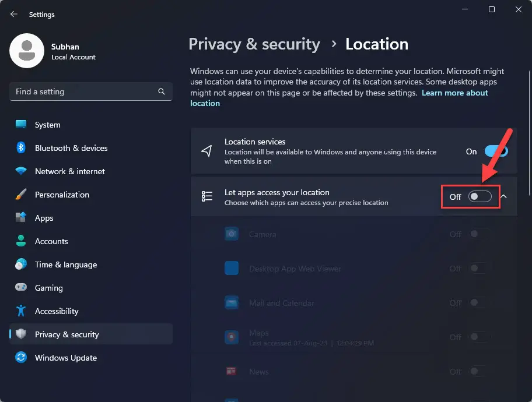Screen dimensions: 532x402
Task: Open Time & language settings
Action: pyautogui.click(x=91, y=265)
